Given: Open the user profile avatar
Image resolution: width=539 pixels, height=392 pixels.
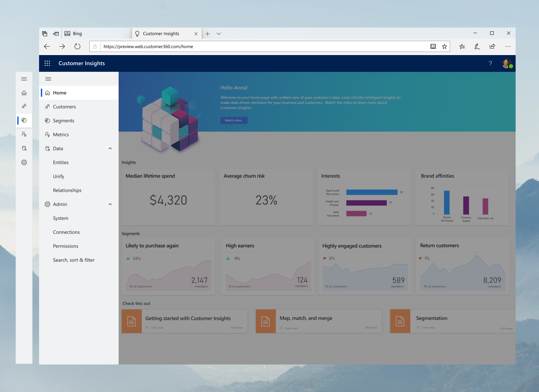Looking at the screenshot, I should [x=507, y=63].
